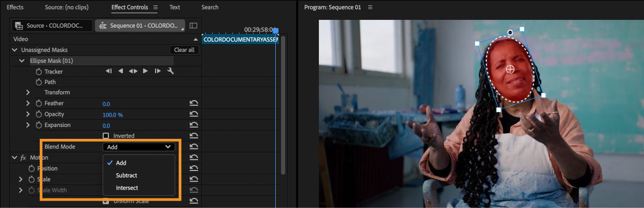Image resolution: width=644 pixels, height=208 pixels.
Task: Collapse the Video section arrow
Action: tap(195, 39)
